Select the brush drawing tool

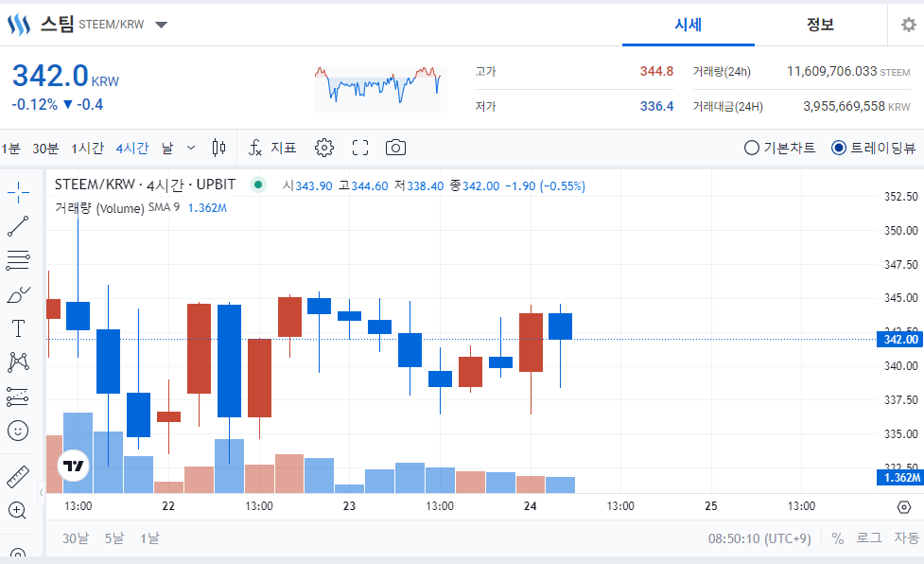click(x=18, y=294)
